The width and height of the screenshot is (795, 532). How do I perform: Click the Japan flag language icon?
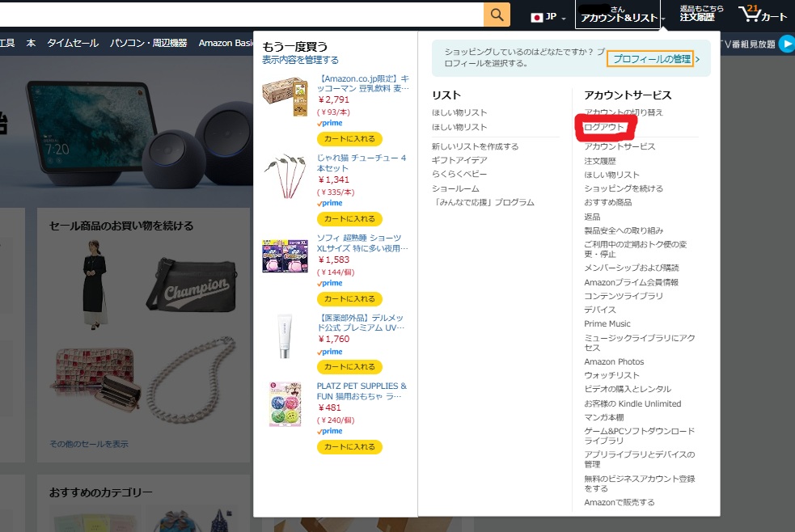[x=537, y=17]
